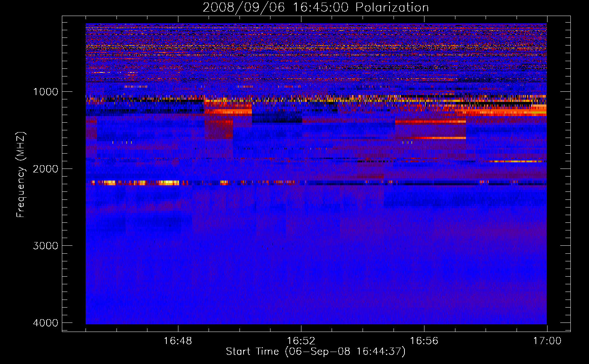Click the 2000 frequency tick label
589x364 pixels.
pos(46,169)
